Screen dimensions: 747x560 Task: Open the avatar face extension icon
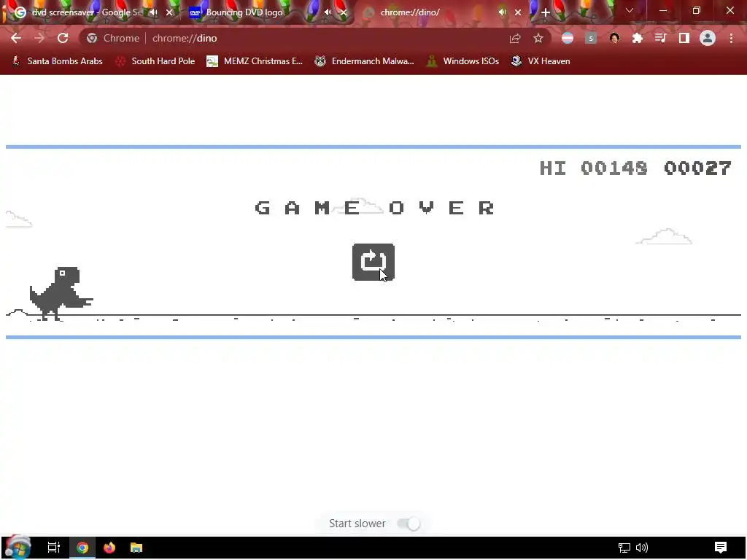coord(614,38)
